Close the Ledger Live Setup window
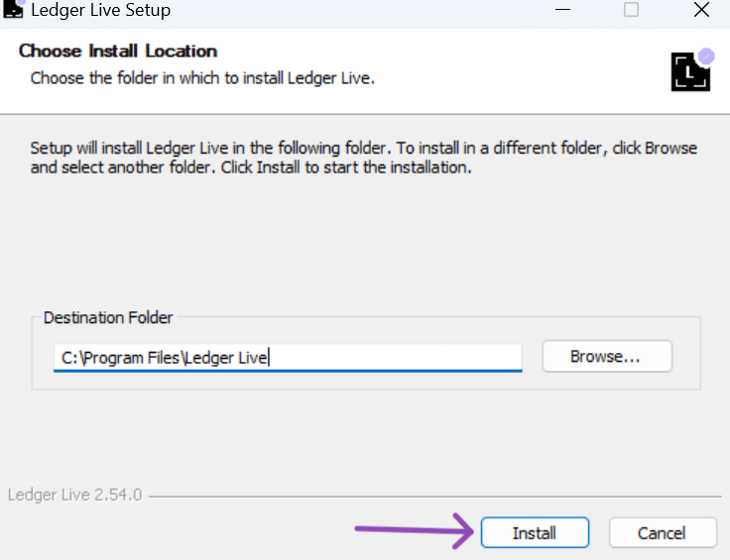This screenshot has height=560, width=730. tap(701, 9)
